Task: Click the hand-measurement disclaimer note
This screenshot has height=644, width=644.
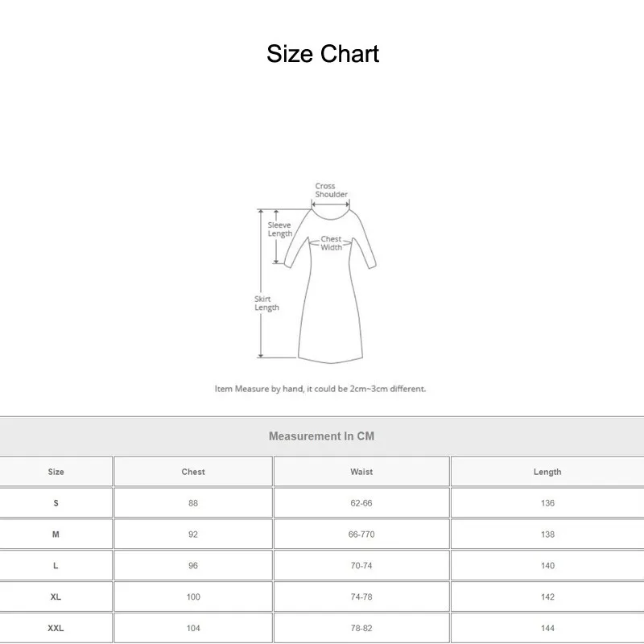Action: [320, 389]
